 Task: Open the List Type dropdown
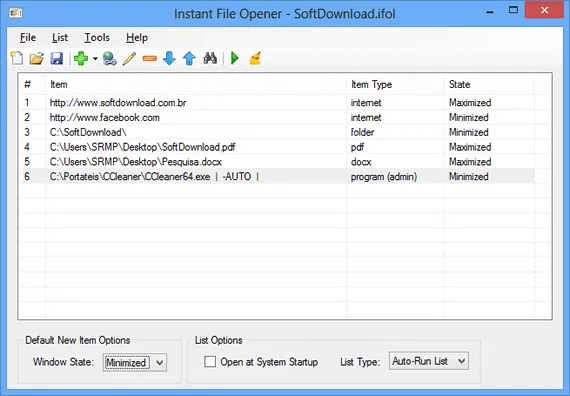[429, 361]
